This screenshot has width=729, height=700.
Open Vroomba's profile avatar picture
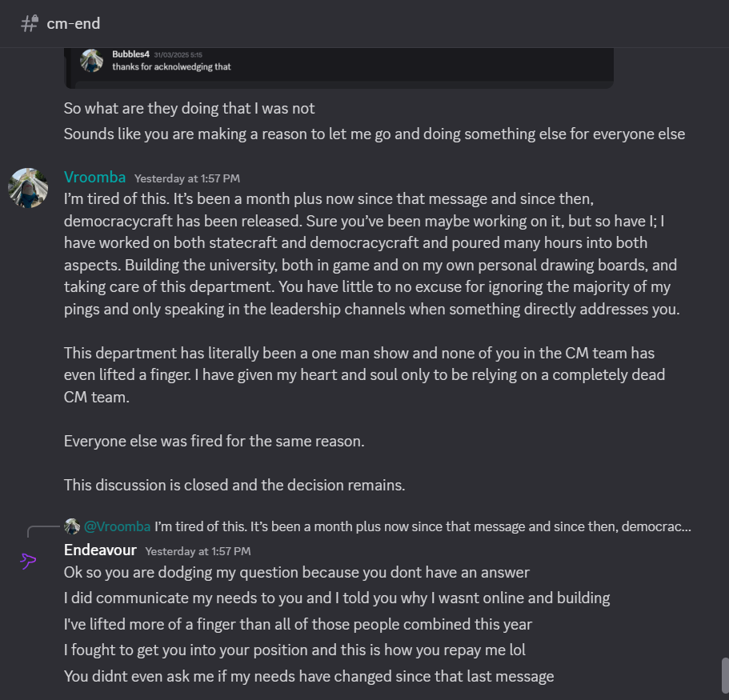point(28,188)
